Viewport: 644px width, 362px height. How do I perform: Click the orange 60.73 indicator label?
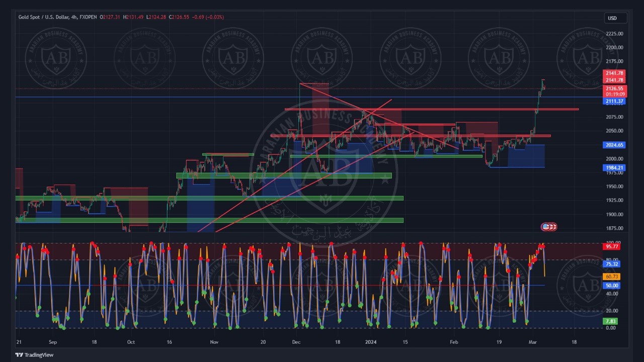tap(612, 277)
